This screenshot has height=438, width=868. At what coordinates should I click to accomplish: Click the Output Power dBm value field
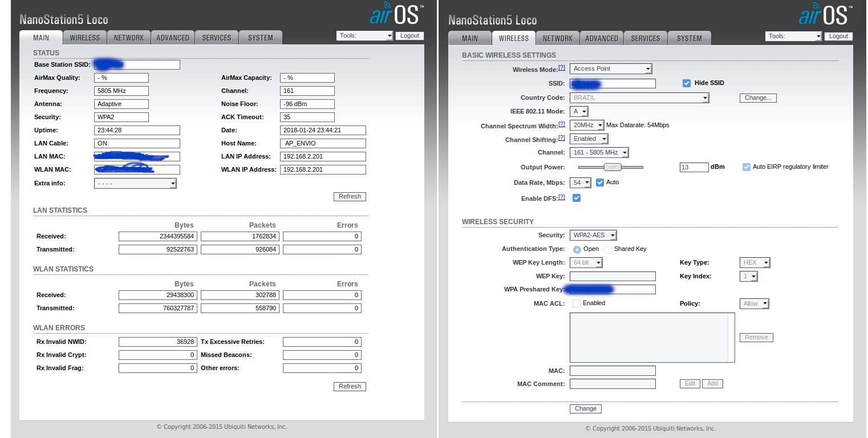click(693, 168)
